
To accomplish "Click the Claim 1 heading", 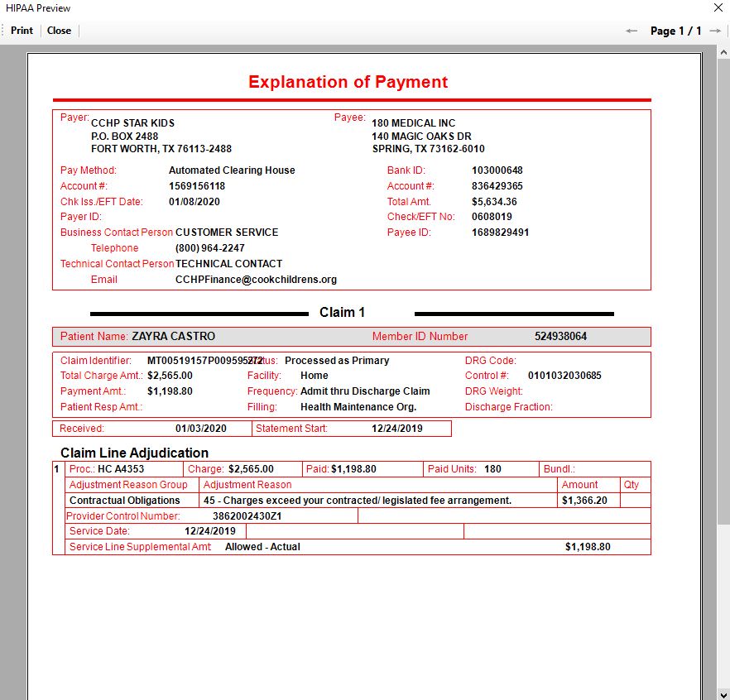I will 342,312.
